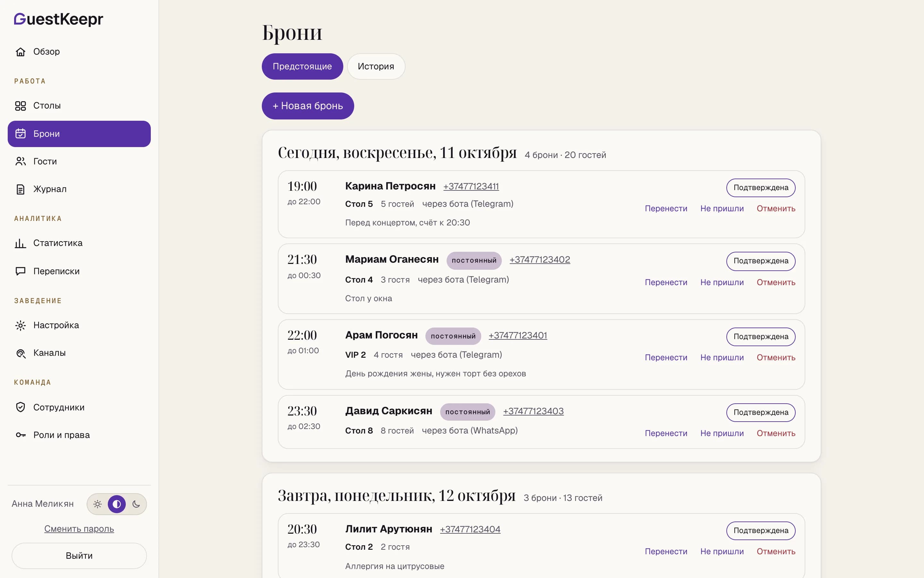The image size is (924, 578).
Task: Call Карина Петросян's phone number link
Action: point(471,187)
